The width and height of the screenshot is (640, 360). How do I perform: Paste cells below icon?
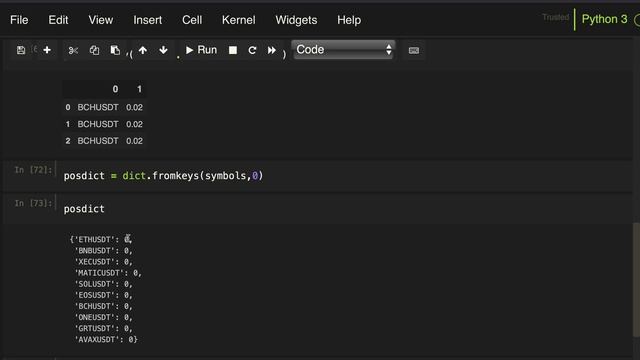tap(115, 50)
